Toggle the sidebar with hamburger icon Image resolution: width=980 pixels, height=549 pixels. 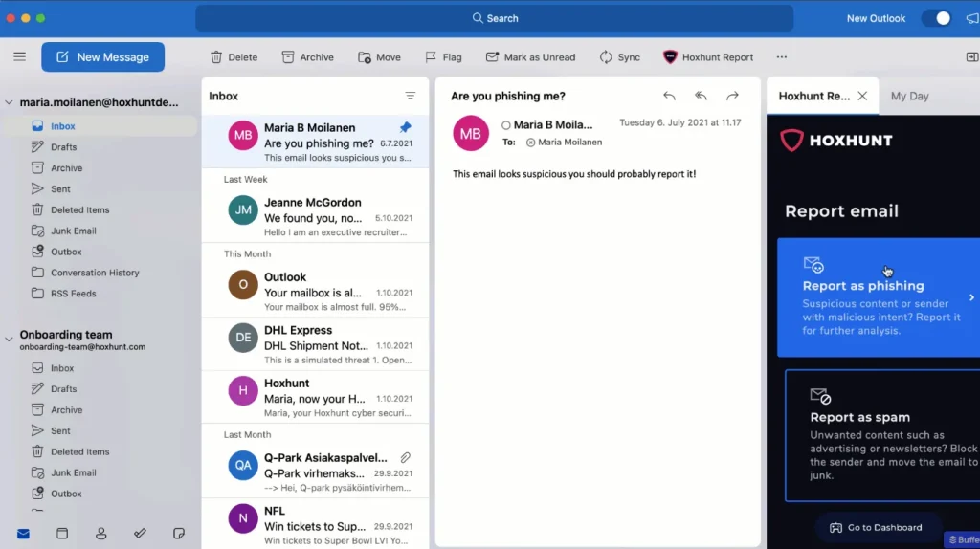19,57
